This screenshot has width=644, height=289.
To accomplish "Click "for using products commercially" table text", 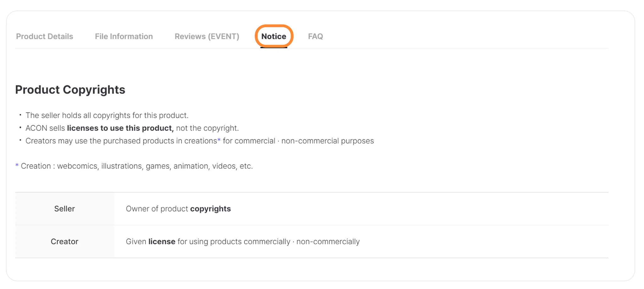I will 234,241.
